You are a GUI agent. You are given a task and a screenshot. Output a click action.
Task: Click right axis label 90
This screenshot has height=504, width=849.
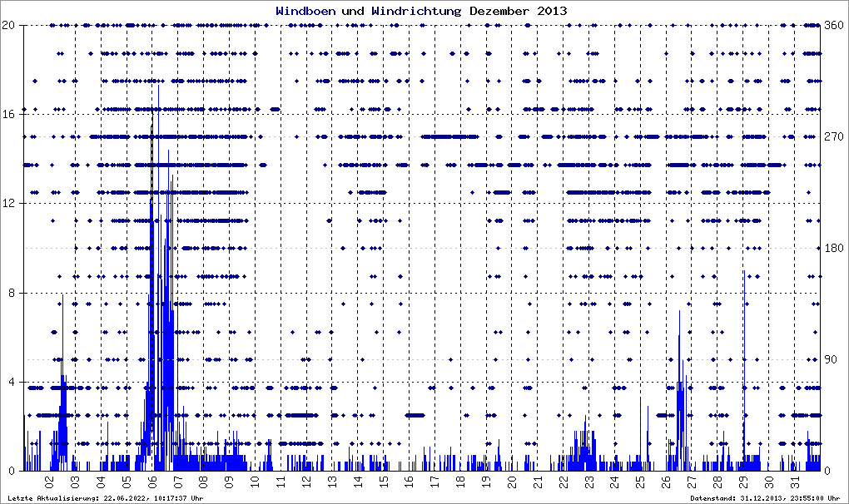(831, 359)
